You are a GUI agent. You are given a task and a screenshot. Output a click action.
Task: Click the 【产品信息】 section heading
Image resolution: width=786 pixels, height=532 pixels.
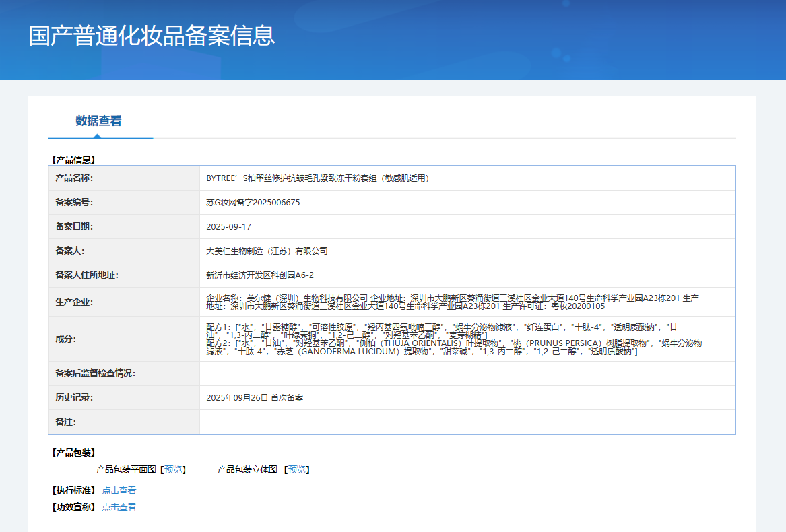coord(73,160)
